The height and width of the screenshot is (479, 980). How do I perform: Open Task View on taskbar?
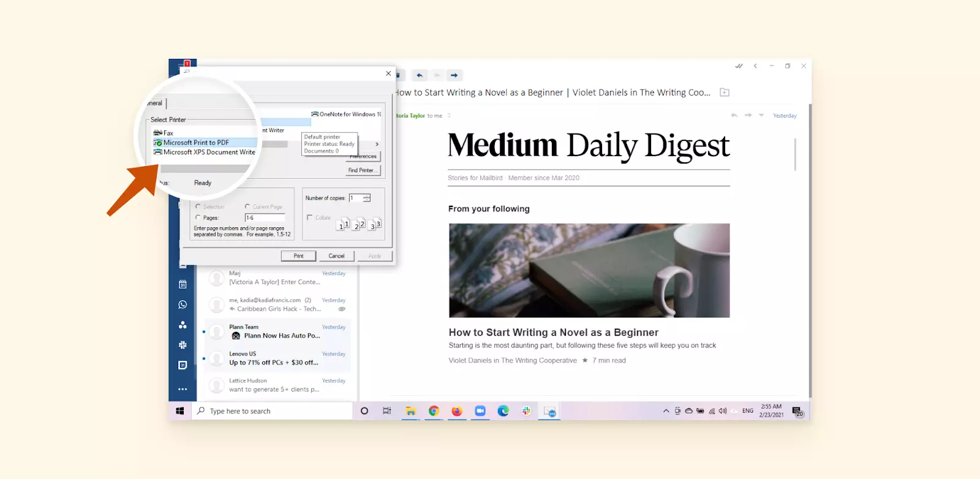coord(387,411)
